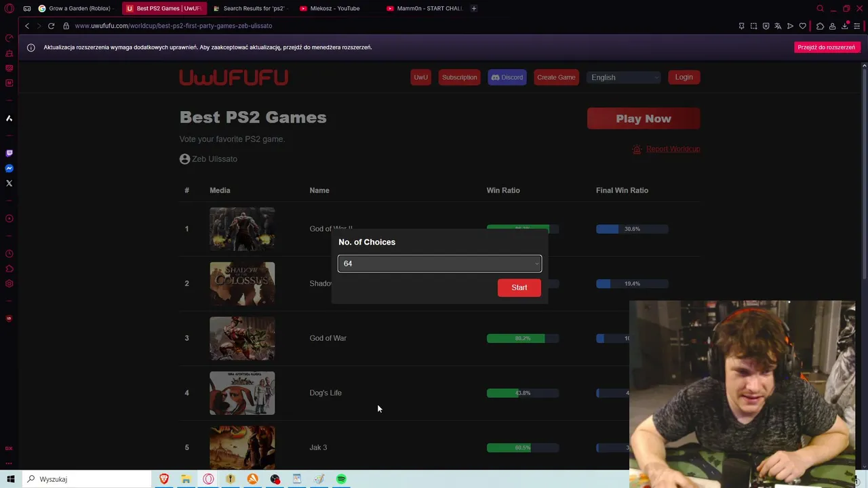Click Przejdź do rozszerzeń button
868x488 pixels.
[826, 47]
